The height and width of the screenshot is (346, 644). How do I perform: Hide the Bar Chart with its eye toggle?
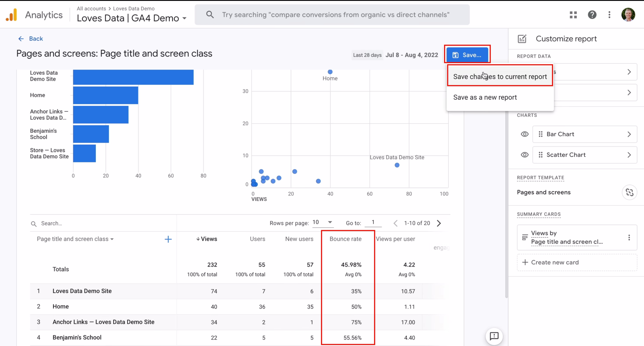click(x=525, y=134)
